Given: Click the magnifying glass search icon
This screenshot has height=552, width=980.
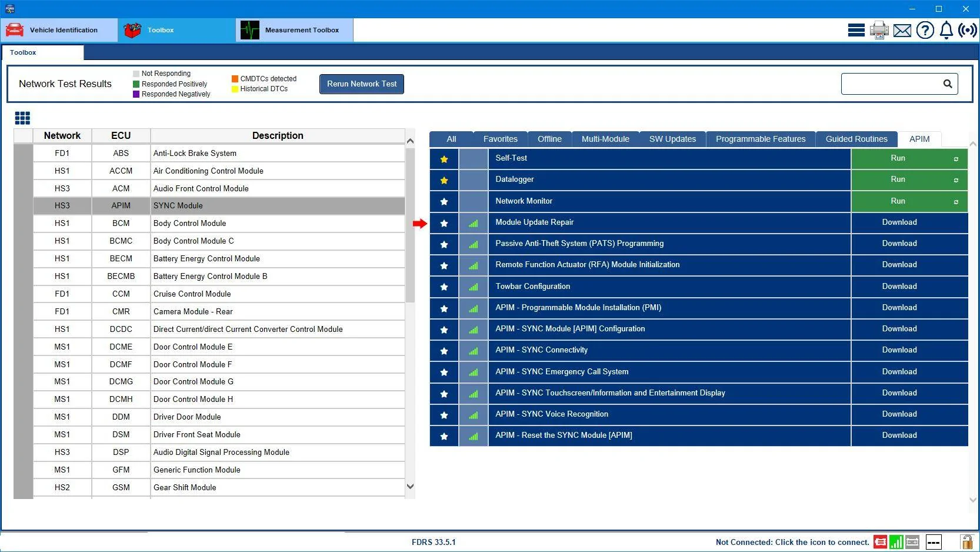Looking at the screenshot, I should click(947, 84).
